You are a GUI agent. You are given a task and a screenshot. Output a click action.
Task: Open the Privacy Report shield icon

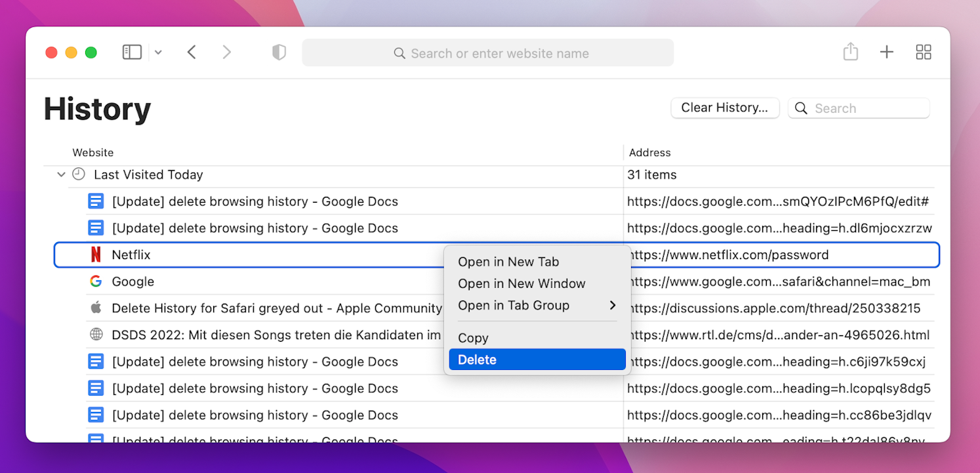coord(279,52)
